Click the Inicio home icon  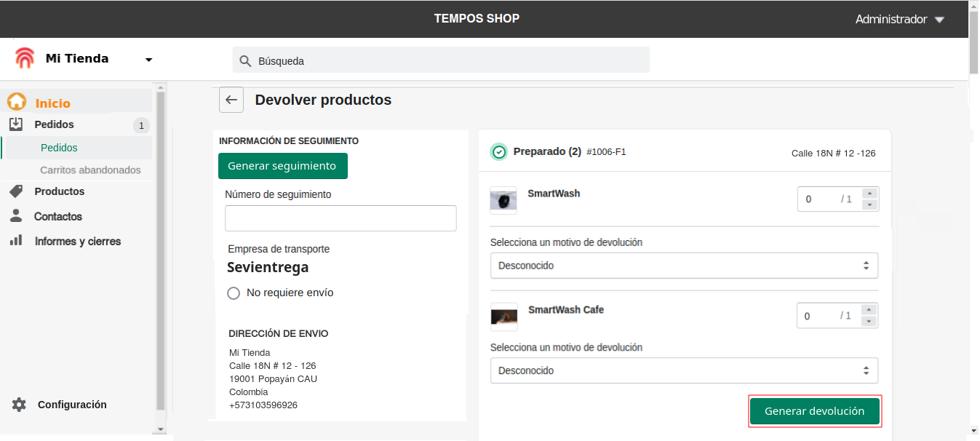[17, 103]
